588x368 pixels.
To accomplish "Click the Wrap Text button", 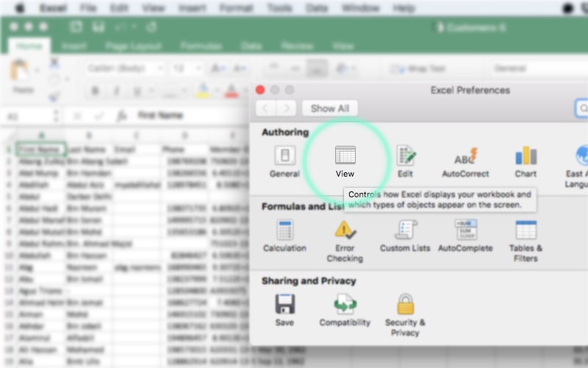I will tap(417, 68).
